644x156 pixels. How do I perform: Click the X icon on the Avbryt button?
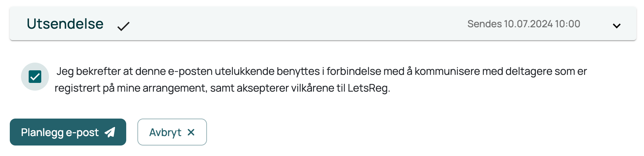[x=191, y=132]
